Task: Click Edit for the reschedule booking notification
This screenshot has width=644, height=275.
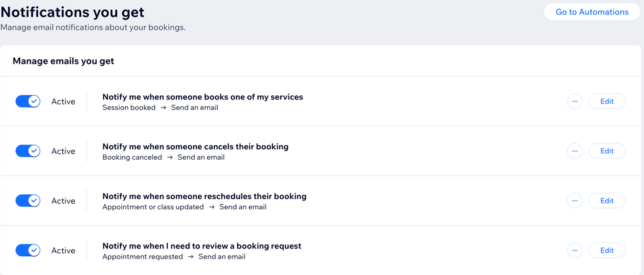Action: coord(607,201)
